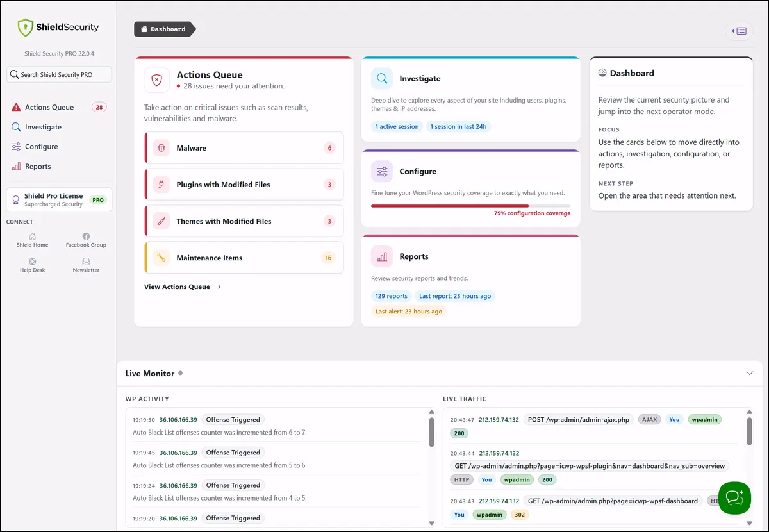Screen dimensions: 769x532
Task: Click the Malware bug icon
Action: (161, 148)
